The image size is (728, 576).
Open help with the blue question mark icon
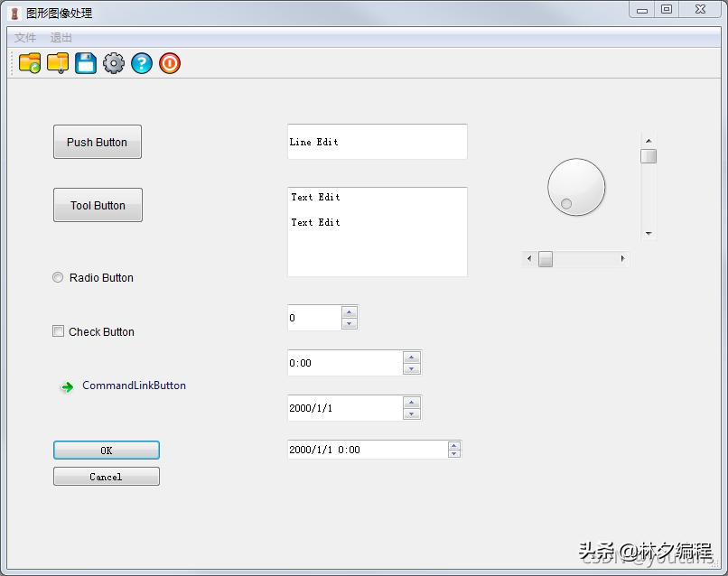(x=142, y=63)
